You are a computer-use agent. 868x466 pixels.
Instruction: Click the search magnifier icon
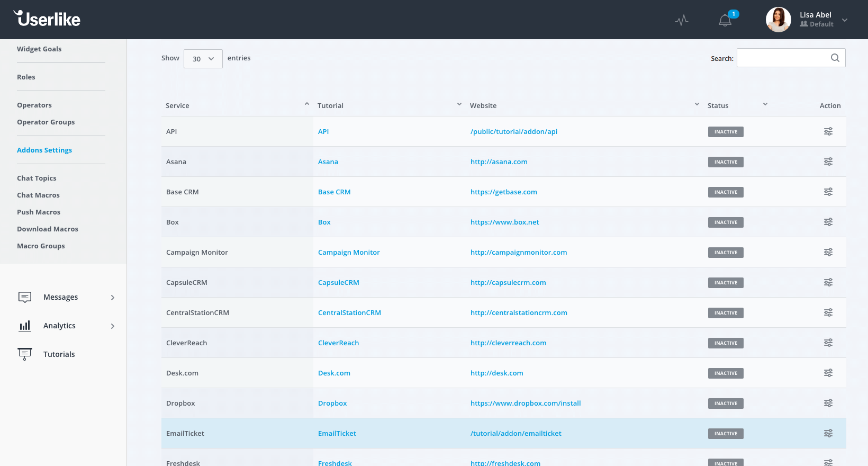click(x=835, y=58)
